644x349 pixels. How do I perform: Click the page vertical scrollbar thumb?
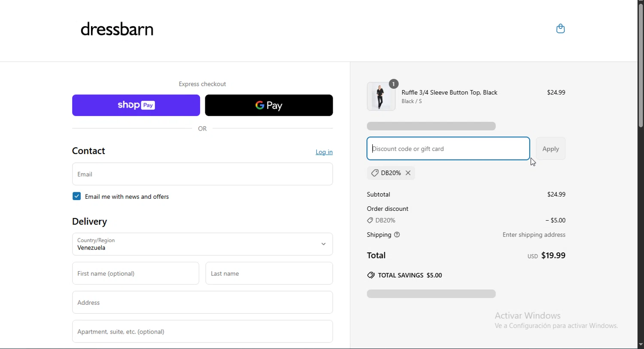(641, 65)
